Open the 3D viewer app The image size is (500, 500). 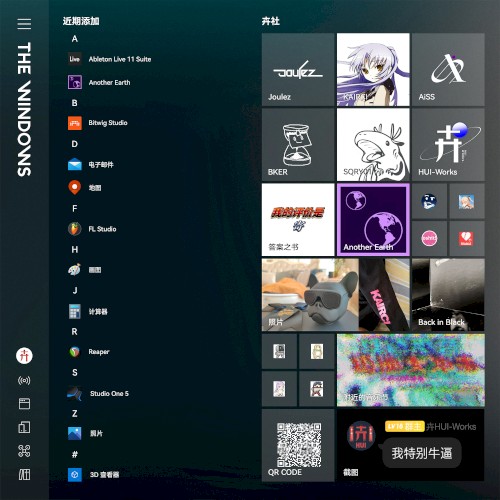click(94, 474)
